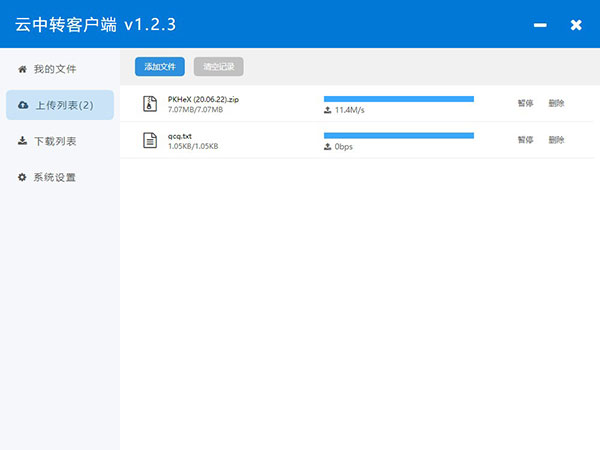Viewport: 600px width, 450px height.
Task: Click upload arrow icon next to 0bps
Action: tap(328, 147)
